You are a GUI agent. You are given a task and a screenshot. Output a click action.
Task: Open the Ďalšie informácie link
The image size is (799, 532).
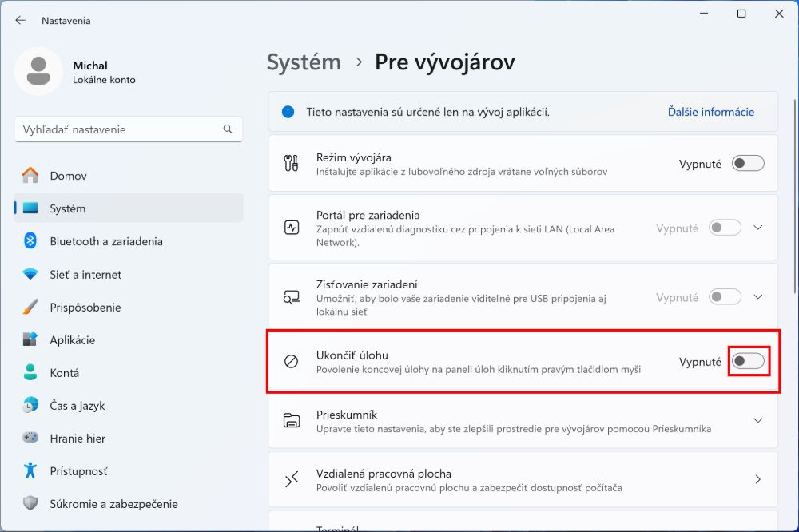[711, 112]
